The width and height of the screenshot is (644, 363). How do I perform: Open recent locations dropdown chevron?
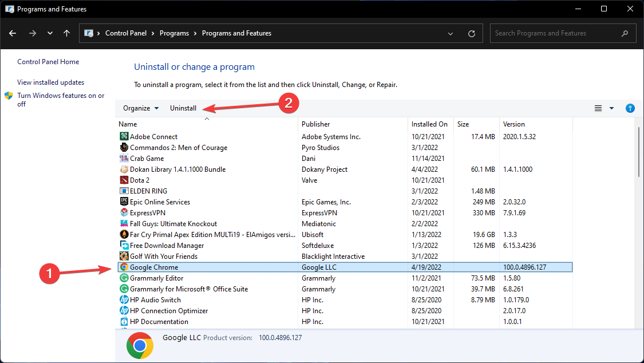pos(50,33)
